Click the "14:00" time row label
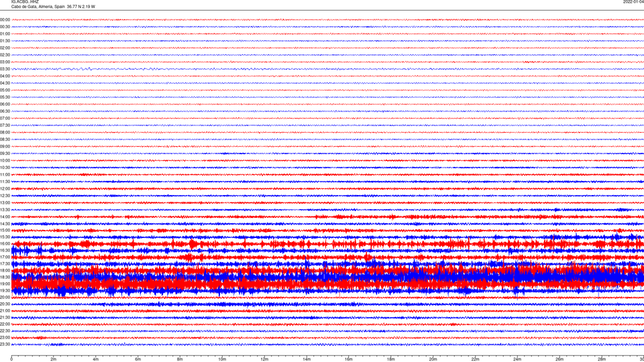Screen dimensions: 644x362 5,217
